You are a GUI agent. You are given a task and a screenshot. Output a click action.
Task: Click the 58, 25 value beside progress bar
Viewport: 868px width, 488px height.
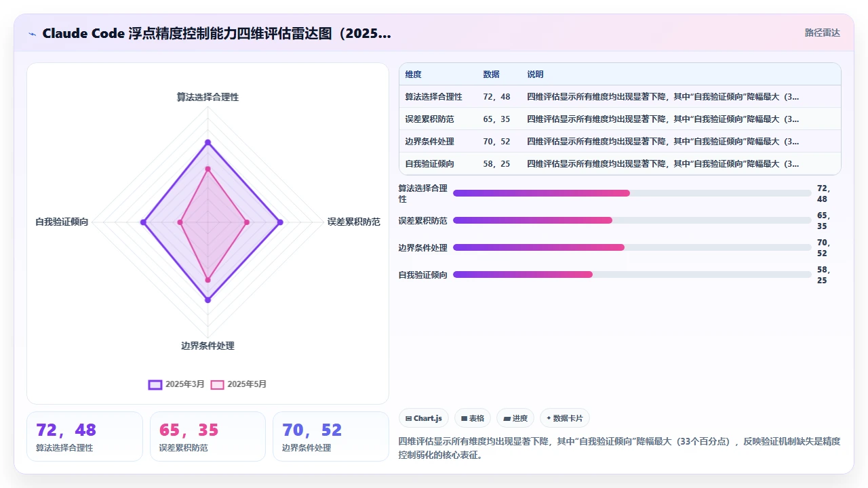[x=824, y=274]
